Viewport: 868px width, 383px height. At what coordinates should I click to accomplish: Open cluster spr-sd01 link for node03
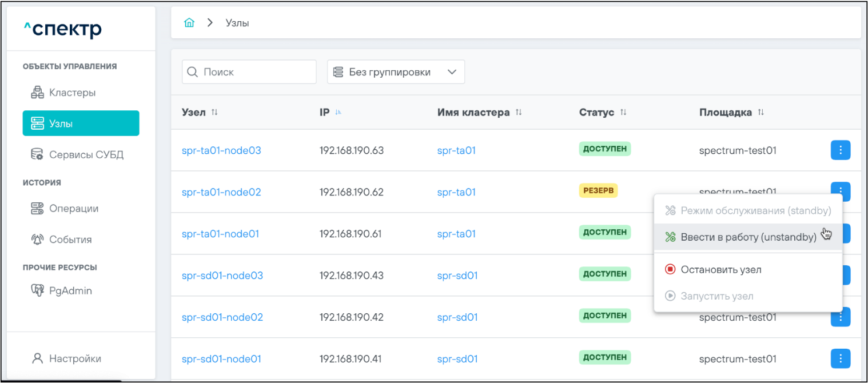(x=457, y=276)
